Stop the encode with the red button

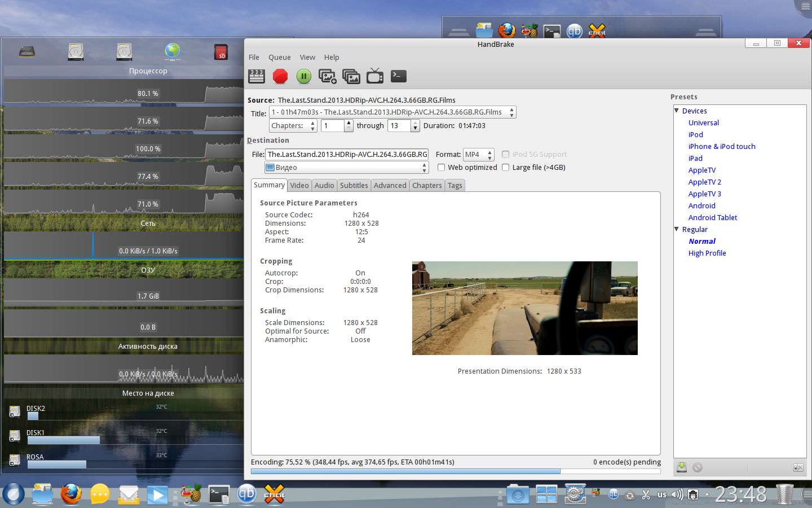point(280,76)
